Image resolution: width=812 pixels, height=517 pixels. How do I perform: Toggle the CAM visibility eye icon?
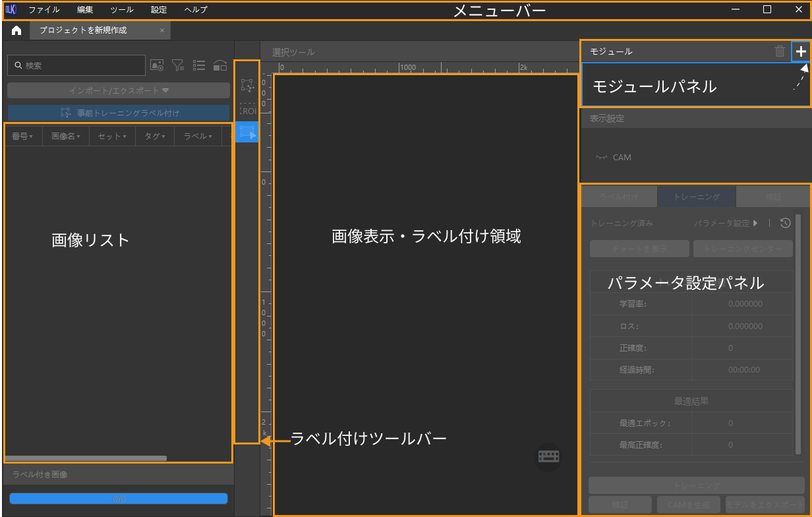point(601,158)
